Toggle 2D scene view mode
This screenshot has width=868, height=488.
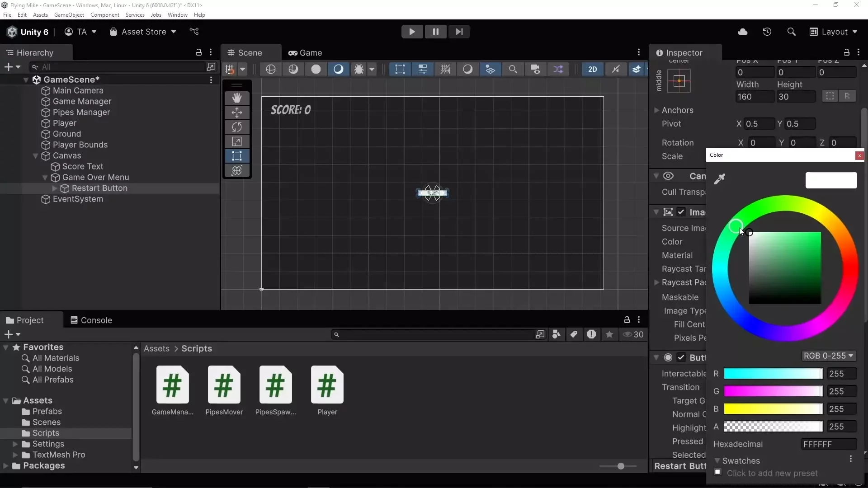tap(593, 69)
